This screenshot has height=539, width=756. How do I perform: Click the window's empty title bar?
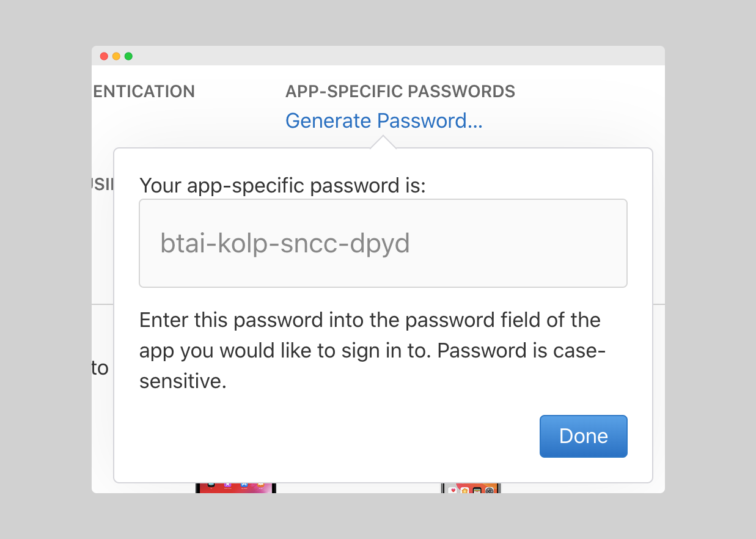(x=391, y=56)
